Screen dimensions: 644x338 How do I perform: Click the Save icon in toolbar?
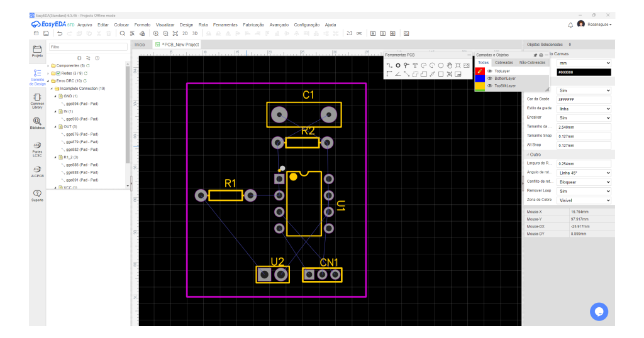[x=46, y=33]
